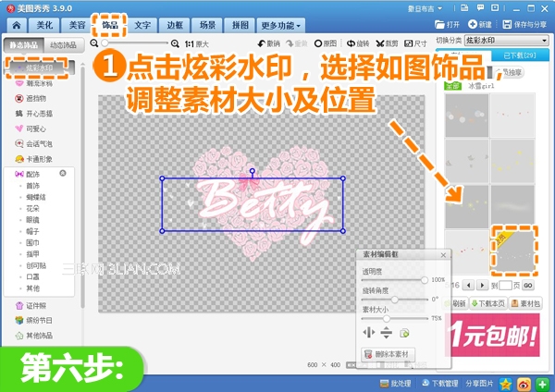Collapse the 配饰 category arrow
Image resolution: width=555 pixels, height=392 pixels.
coord(63,173)
